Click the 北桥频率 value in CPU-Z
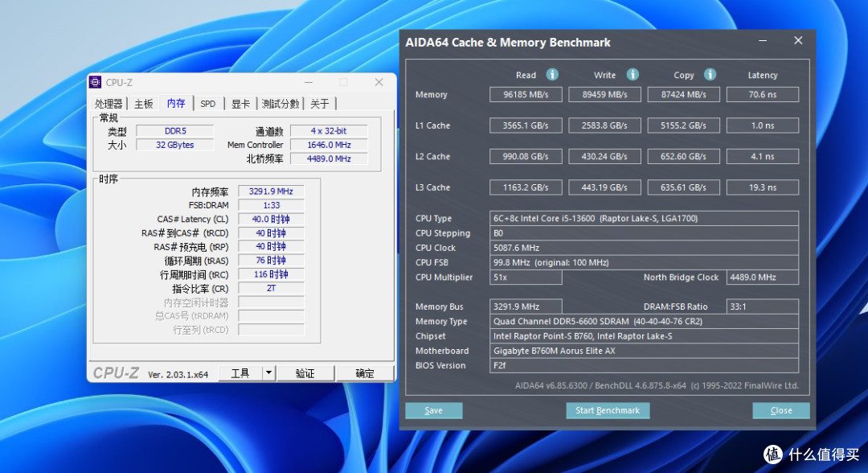 pos(329,159)
